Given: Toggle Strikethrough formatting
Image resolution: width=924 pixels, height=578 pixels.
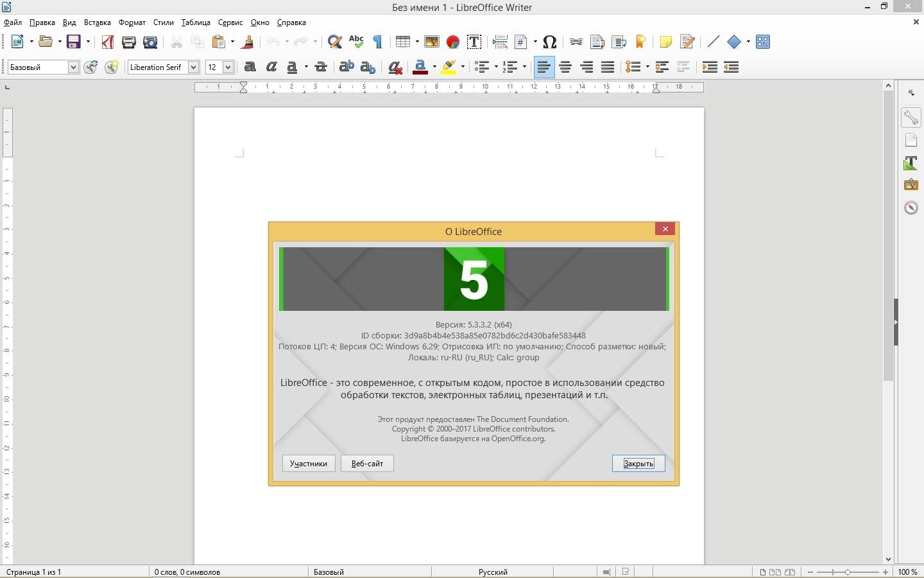Looking at the screenshot, I should [x=321, y=67].
